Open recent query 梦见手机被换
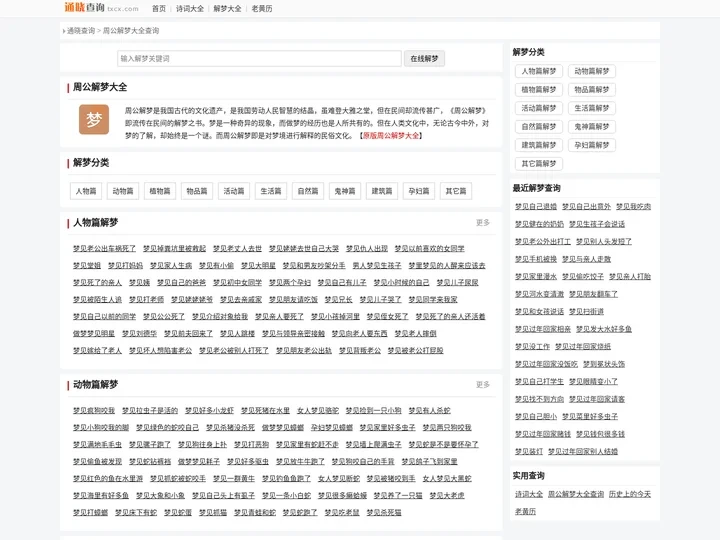 [x=536, y=259]
